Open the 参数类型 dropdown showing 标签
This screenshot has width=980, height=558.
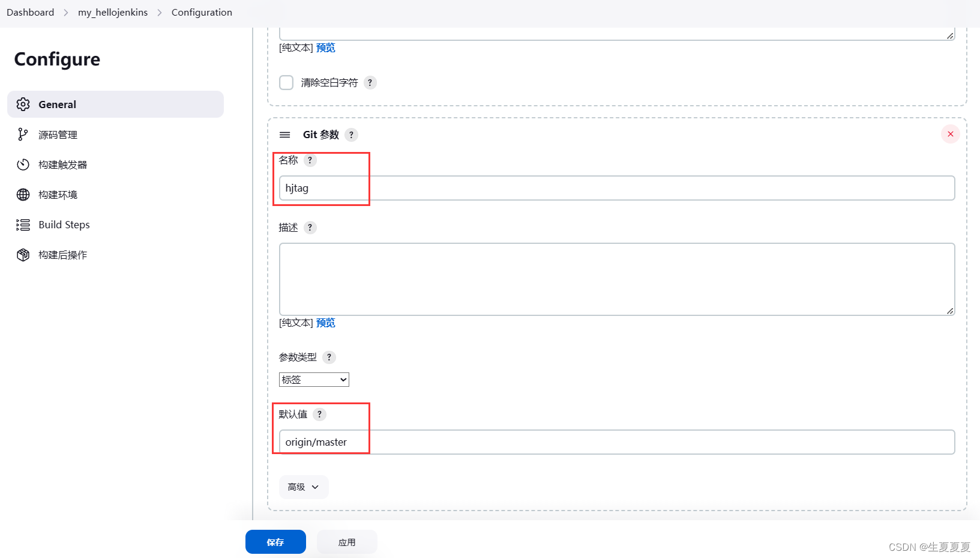point(314,380)
